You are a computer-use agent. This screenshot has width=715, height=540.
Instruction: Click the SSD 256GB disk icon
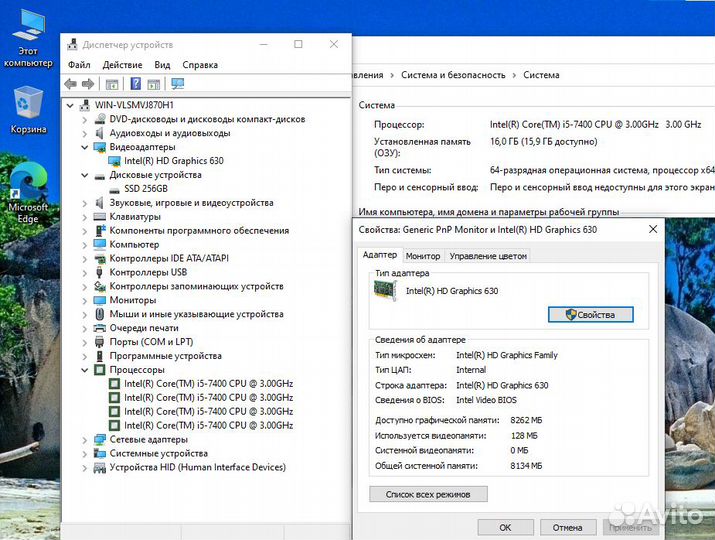click(114, 189)
